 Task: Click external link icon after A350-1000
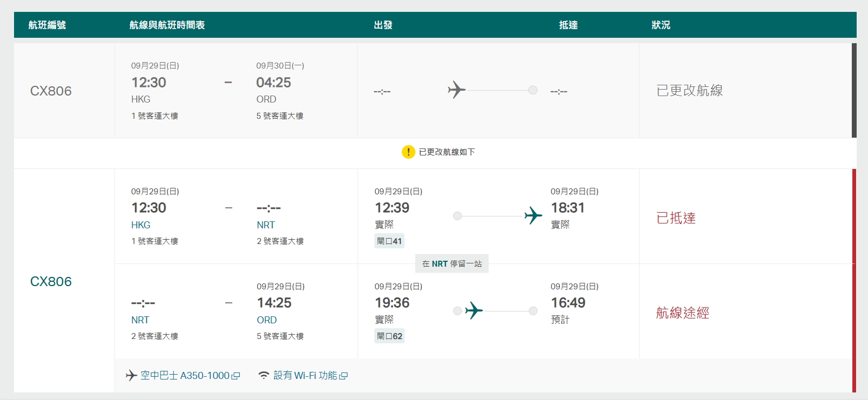235,376
